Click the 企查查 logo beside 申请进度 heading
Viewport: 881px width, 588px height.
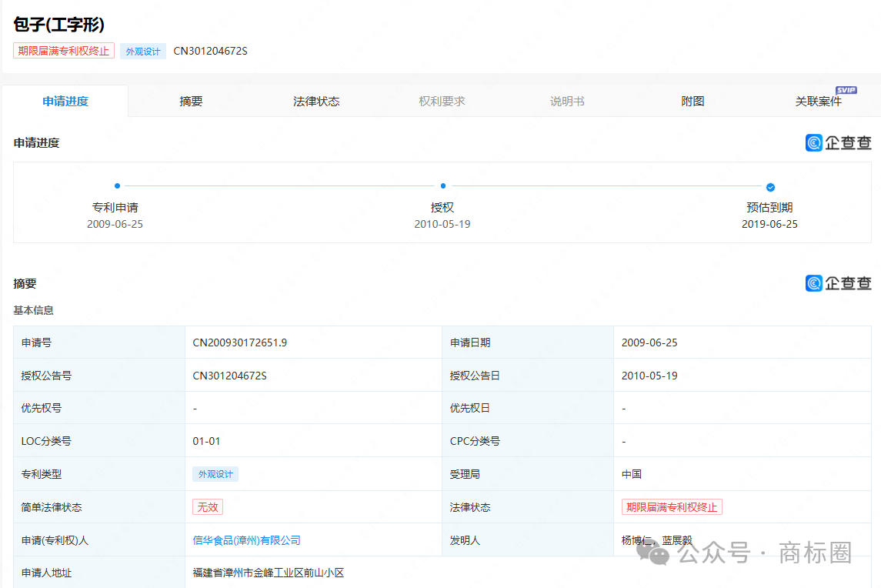click(838, 143)
